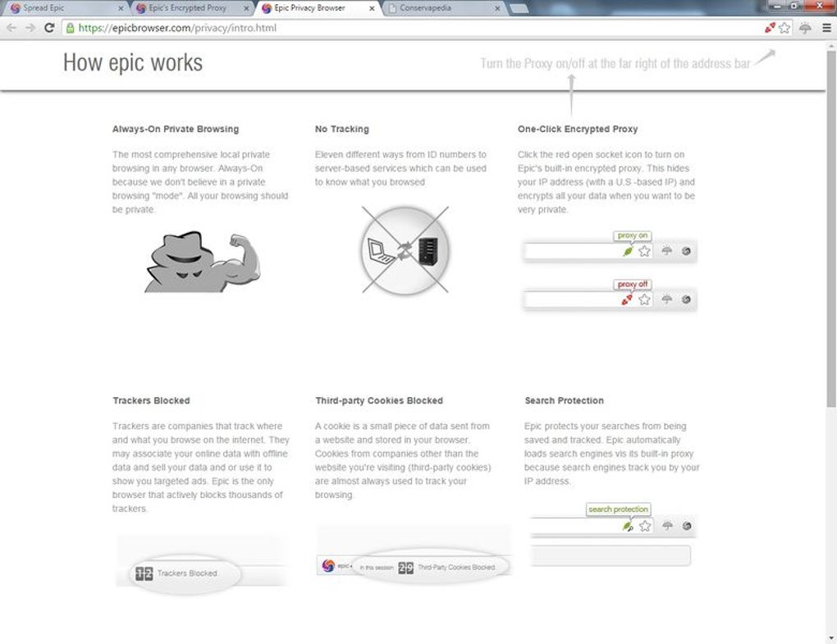Click the umbrella icon in proxy on illustration

coord(666,251)
